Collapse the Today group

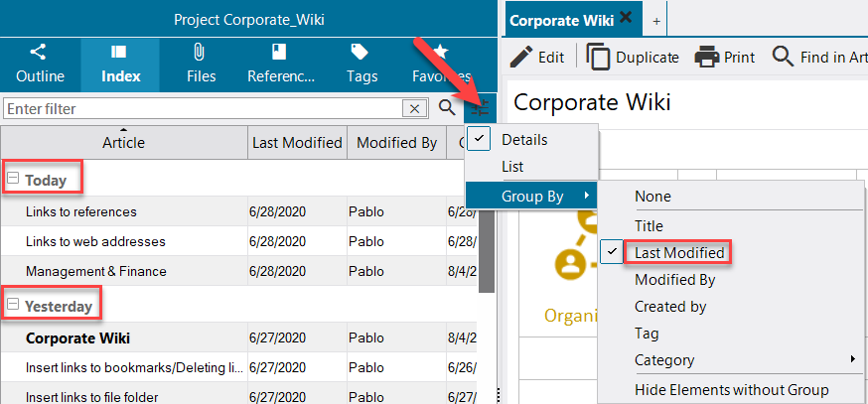[x=13, y=180]
